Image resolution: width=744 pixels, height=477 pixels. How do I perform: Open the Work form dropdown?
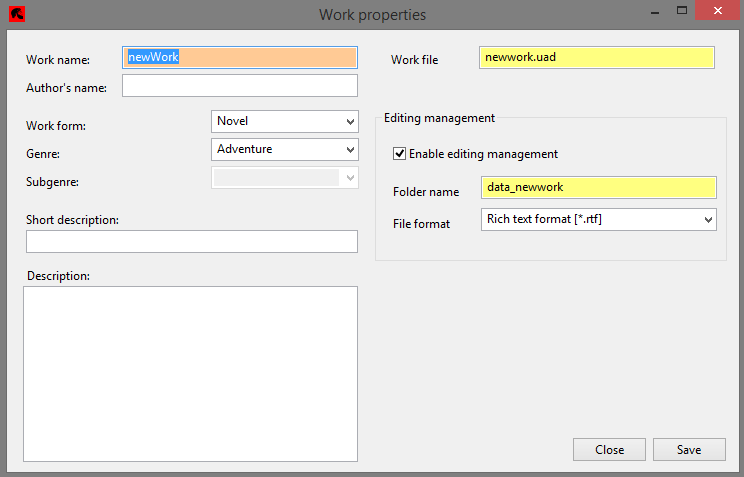pyautogui.click(x=285, y=122)
